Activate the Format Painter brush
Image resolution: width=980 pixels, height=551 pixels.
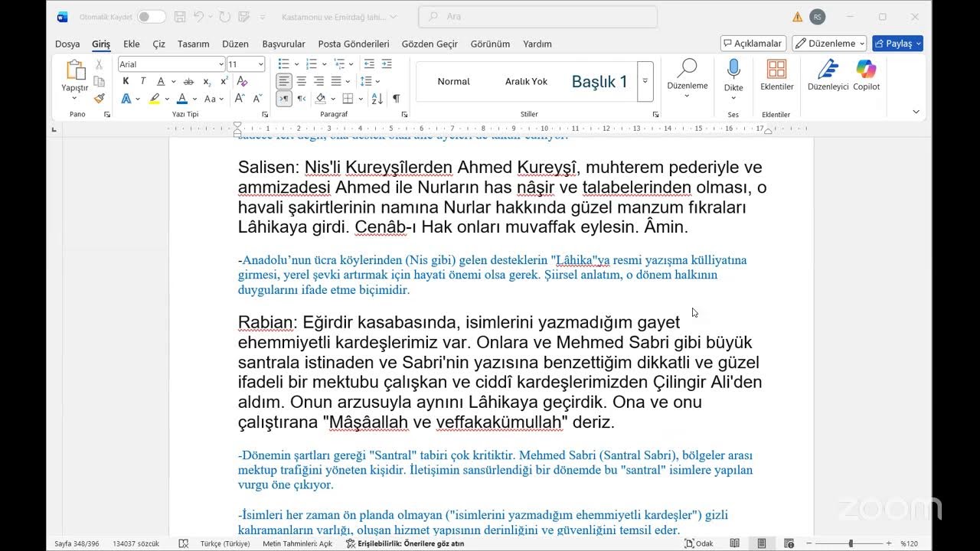click(x=99, y=98)
